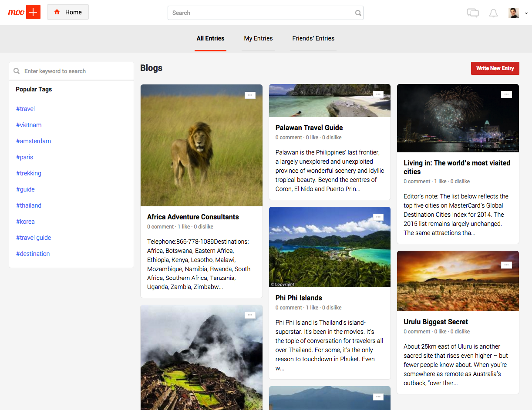
Task: Click the excerpt starting 'Editor's note: The list'
Action: [x=456, y=215]
